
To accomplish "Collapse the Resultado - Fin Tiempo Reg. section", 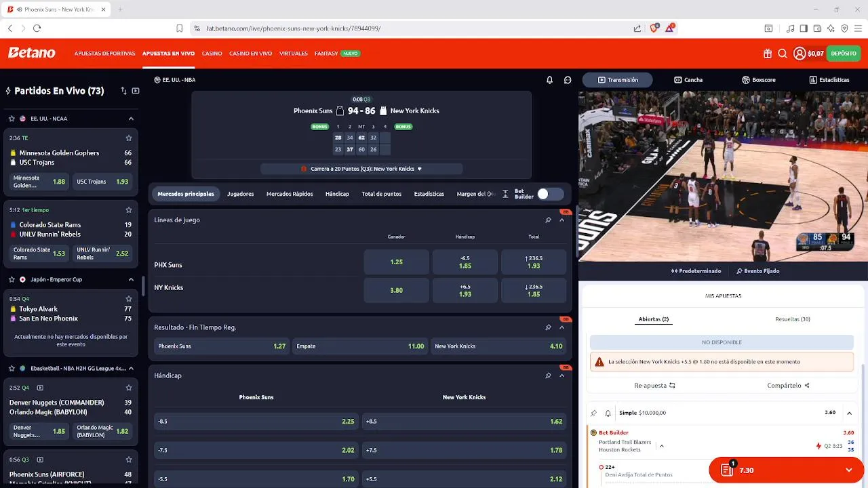I will click(x=561, y=327).
